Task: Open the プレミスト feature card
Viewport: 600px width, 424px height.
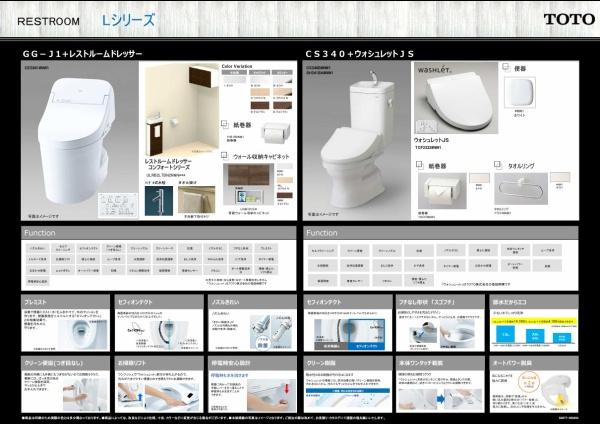Action: coord(65,323)
